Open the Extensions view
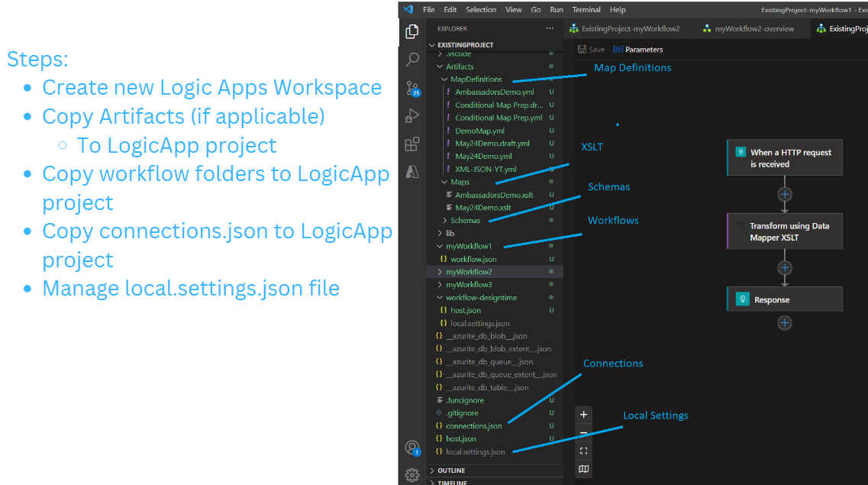The height and width of the screenshot is (485, 868). pos(411,144)
